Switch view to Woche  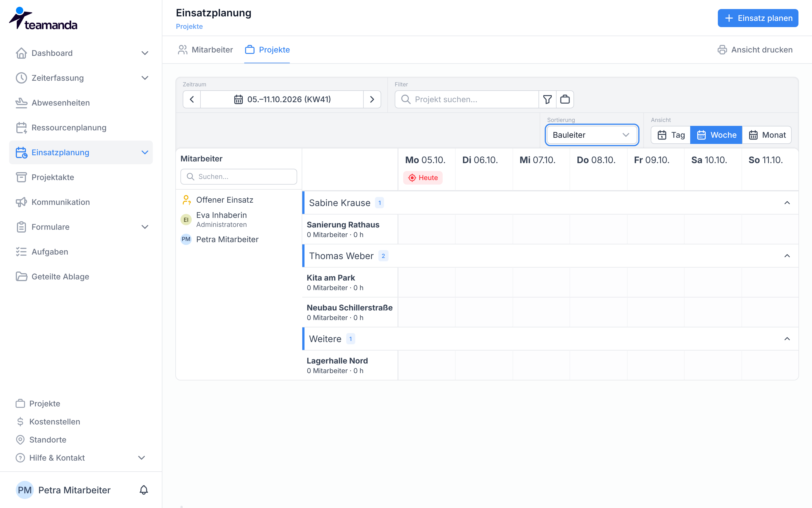[716, 135]
